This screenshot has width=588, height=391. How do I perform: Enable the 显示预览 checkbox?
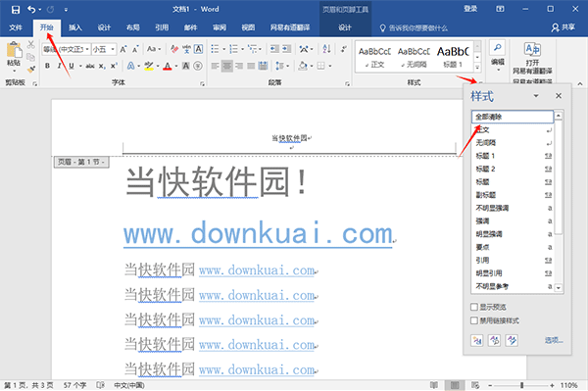click(x=474, y=307)
